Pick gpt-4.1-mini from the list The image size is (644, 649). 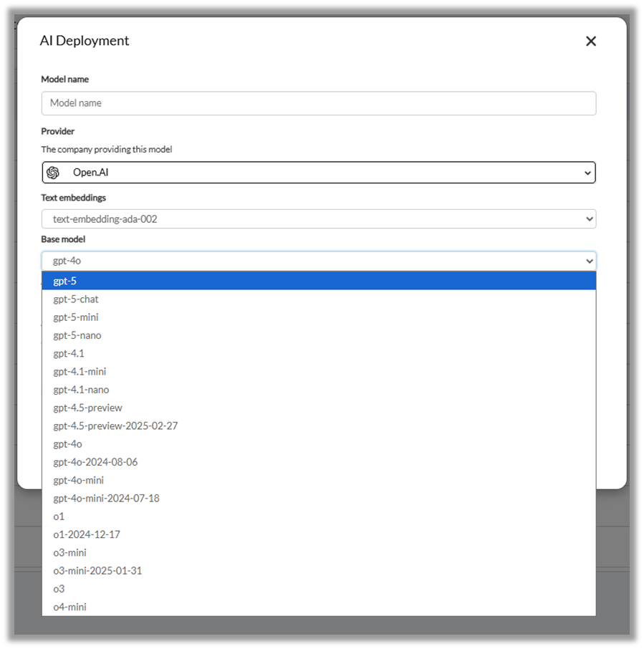click(x=319, y=372)
